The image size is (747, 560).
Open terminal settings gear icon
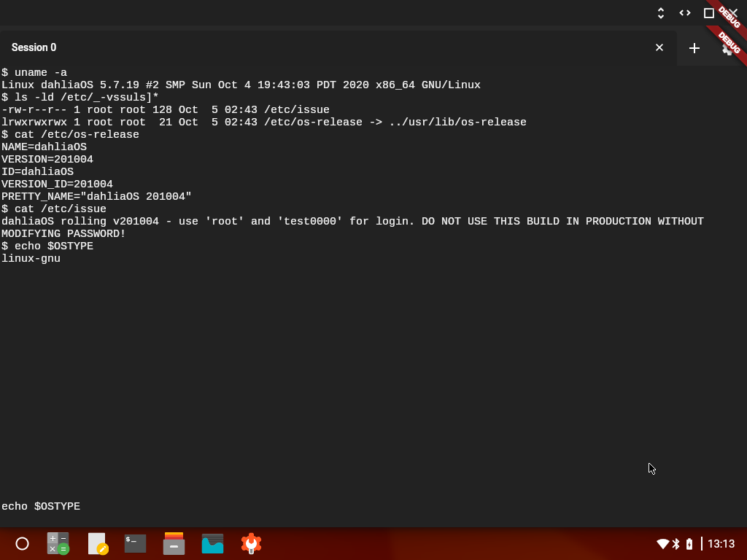pos(727,47)
